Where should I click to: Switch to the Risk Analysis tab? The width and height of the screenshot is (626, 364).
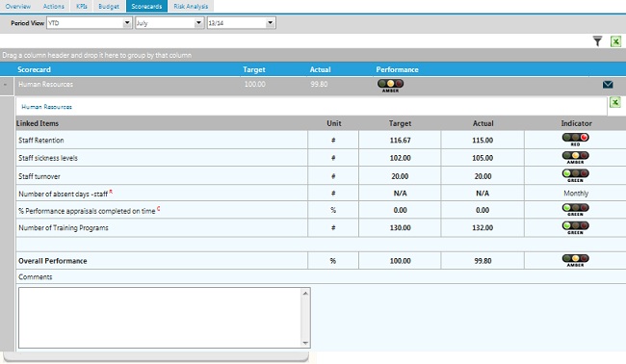click(191, 6)
